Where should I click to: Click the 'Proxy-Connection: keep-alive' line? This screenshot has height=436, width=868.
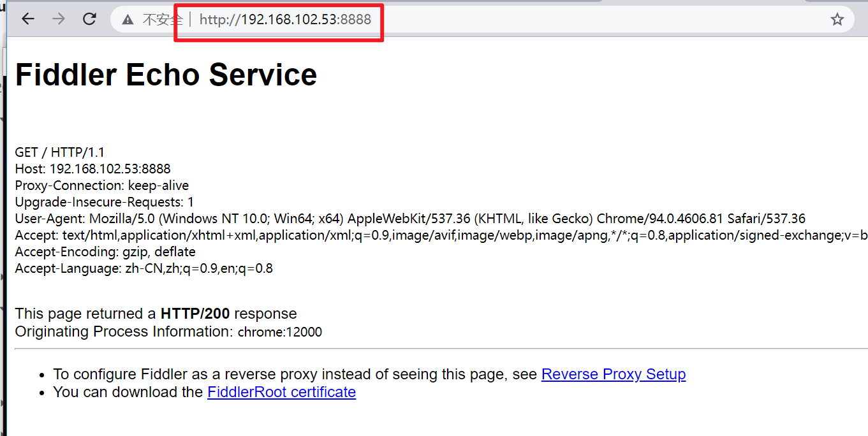click(102, 185)
